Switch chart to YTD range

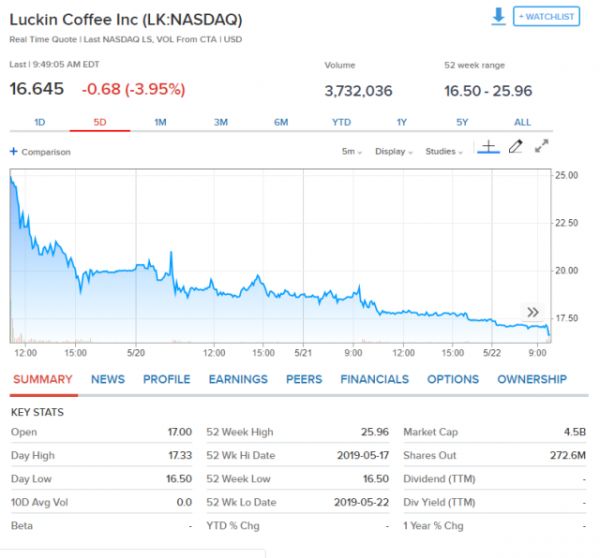pos(341,122)
